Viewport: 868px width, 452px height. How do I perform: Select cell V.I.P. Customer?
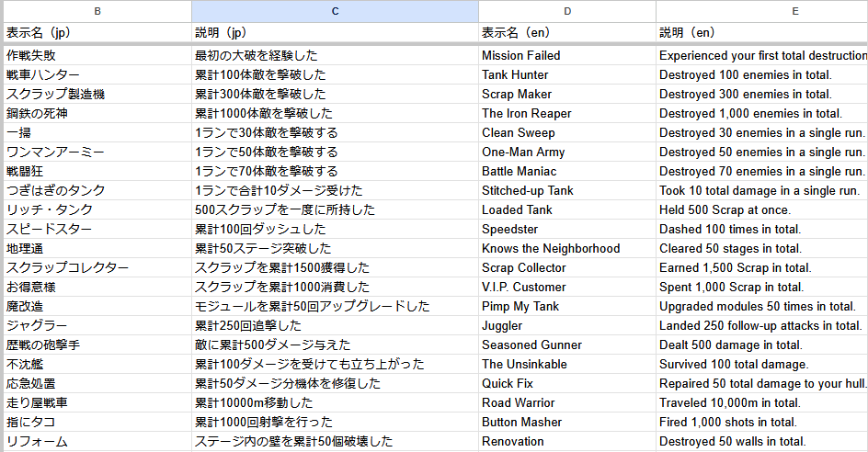tap(567, 288)
